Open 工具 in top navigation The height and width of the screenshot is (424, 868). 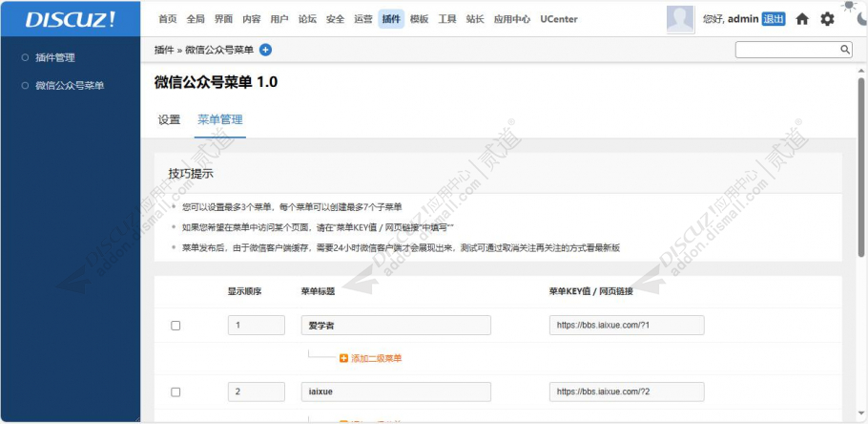click(x=447, y=19)
